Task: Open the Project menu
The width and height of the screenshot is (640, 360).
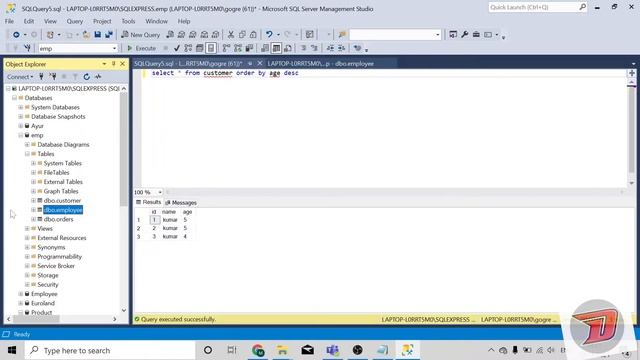Action: (x=102, y=21)
